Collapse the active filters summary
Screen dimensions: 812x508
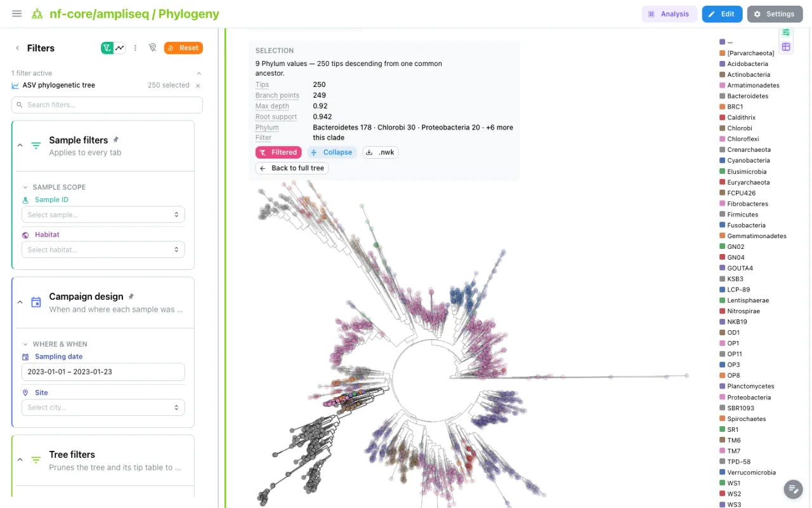(x=199, y=73)
